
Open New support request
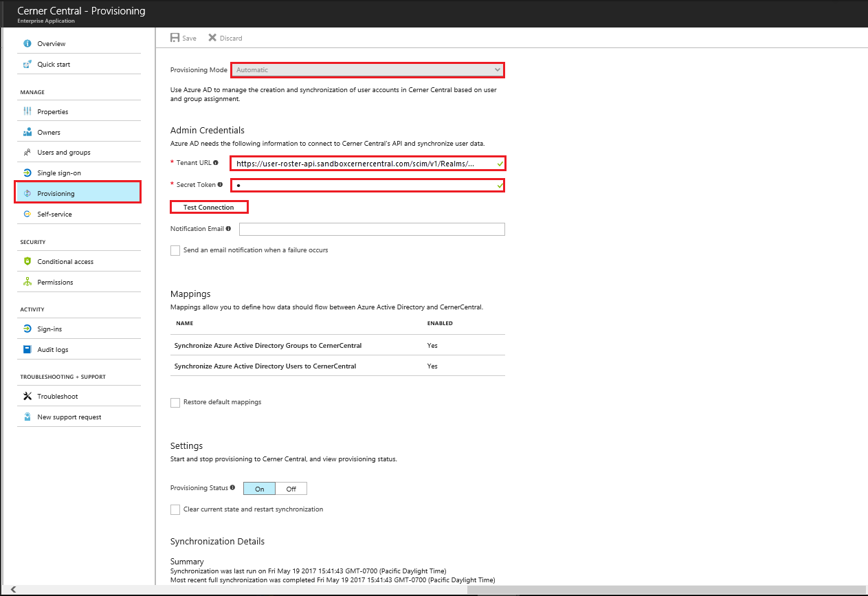click(79, 417)
